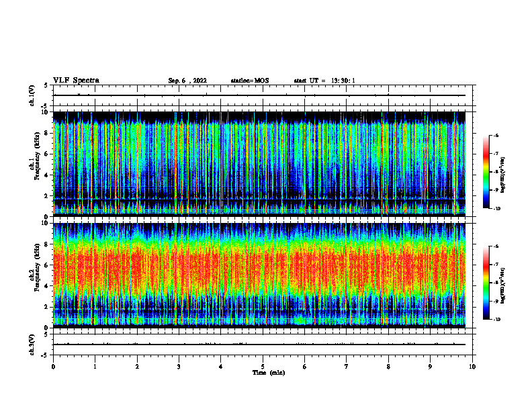The image size is (532, 411).
Task: Click time axis tick label "7"
Action: (347, 367)
